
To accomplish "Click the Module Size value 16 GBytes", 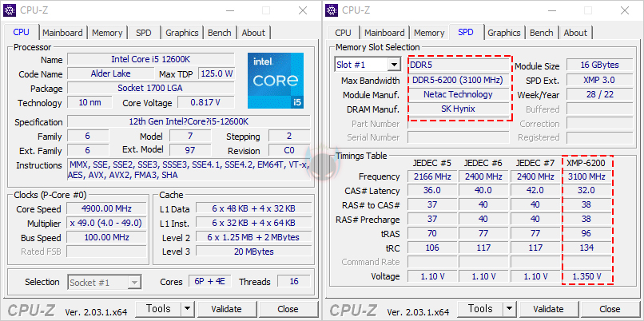I will 599,65.
